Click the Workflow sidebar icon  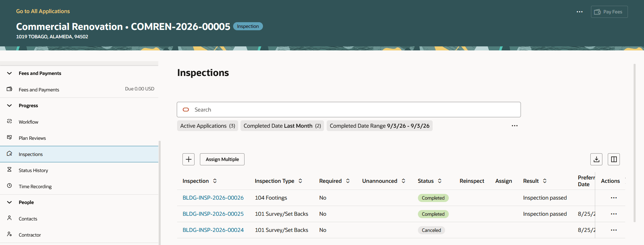tap(9, 121)
